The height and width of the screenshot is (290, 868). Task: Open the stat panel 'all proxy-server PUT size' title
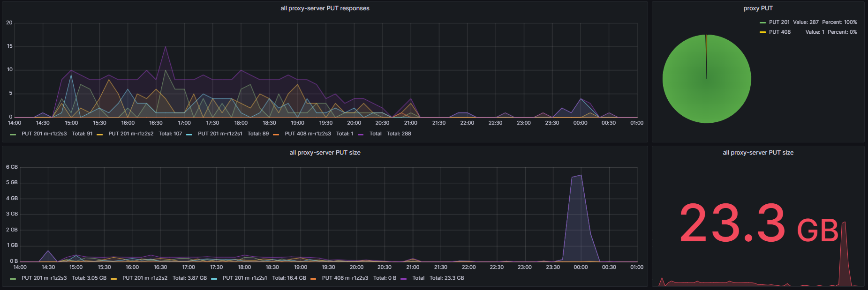click(758, 153)
